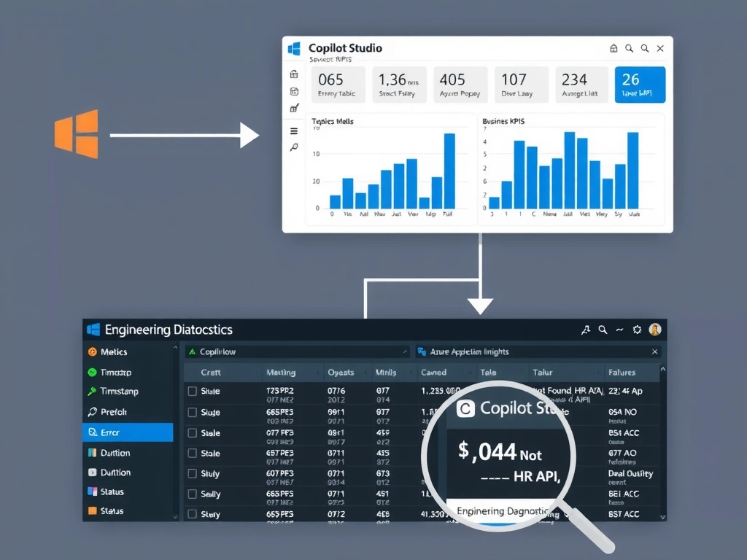
Task: Open the hamburger menu in Copilot Studio sidebar
Action: 294,131
